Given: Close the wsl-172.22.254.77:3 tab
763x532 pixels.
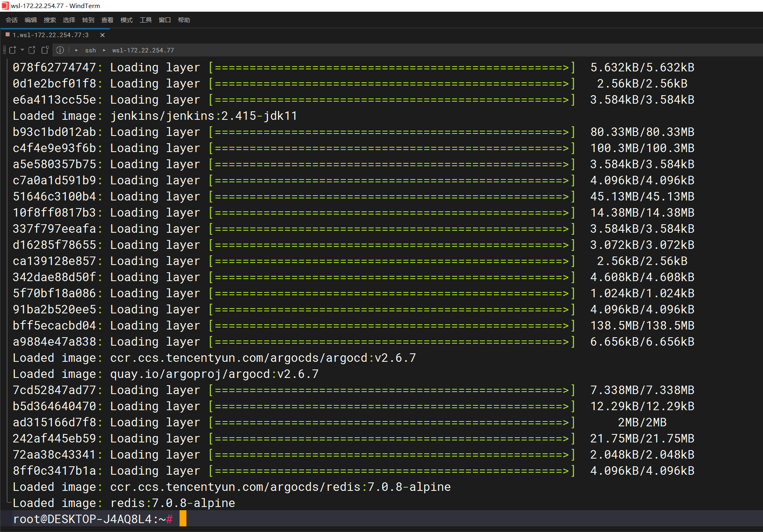Looking at the screenshot, I should [102, 35].
